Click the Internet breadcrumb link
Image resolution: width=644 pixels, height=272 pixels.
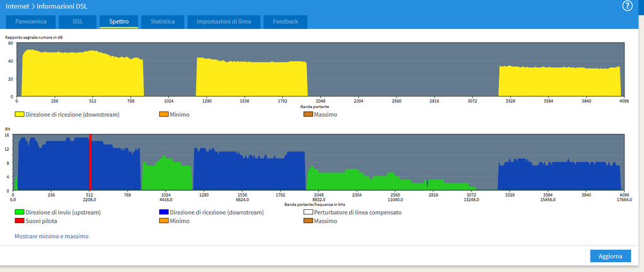(17, 6)
